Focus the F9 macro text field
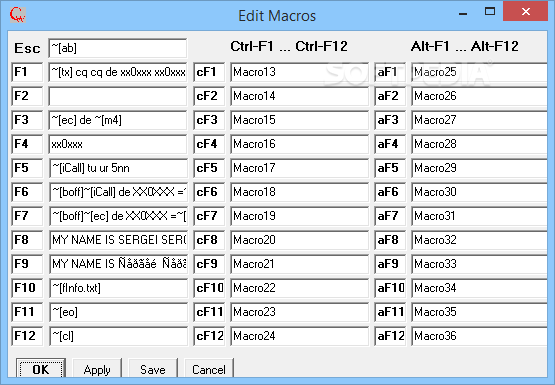 point(118,264)
